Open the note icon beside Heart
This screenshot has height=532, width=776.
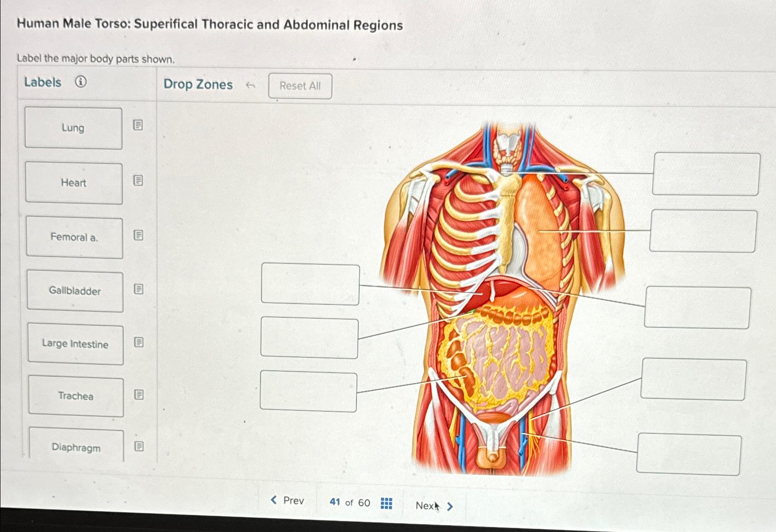coord(138,180)
